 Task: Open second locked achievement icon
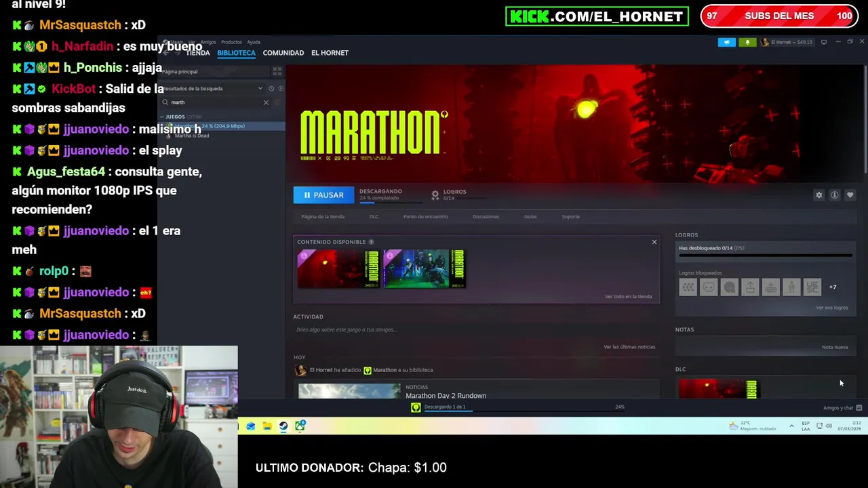point(709,287)
